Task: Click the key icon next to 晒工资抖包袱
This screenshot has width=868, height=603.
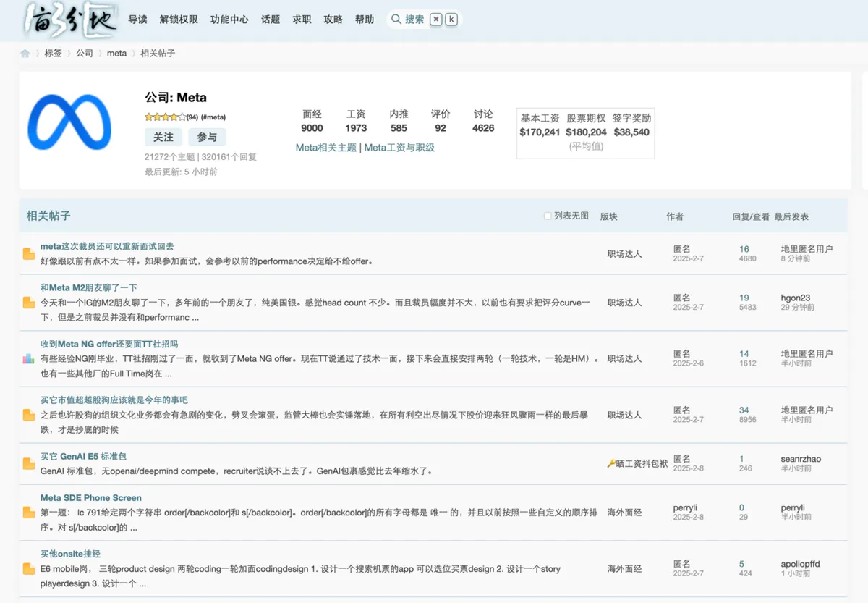Action: 611,463
